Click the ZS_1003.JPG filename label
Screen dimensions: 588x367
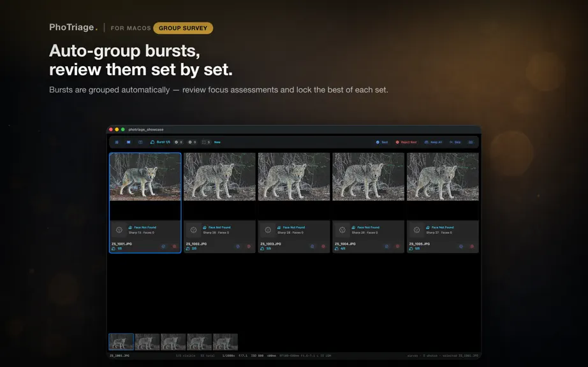click(270, 244)
